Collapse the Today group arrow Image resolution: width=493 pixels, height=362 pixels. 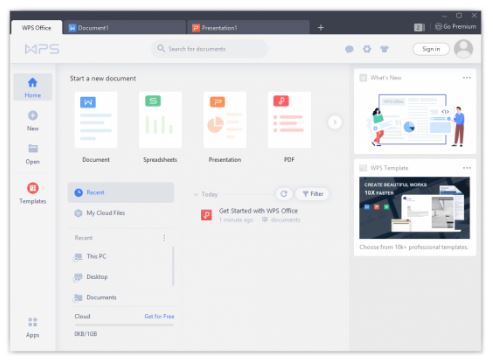(x=196, y=194)
